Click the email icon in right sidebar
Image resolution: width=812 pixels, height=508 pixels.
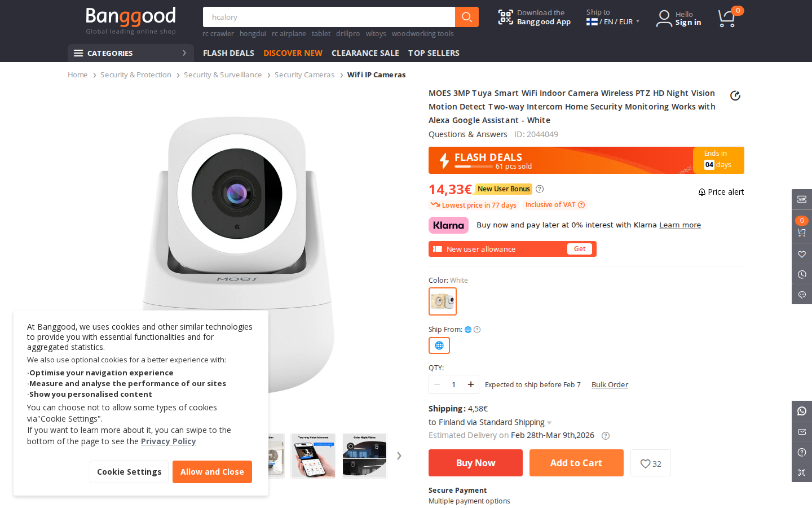click(802, 432)
